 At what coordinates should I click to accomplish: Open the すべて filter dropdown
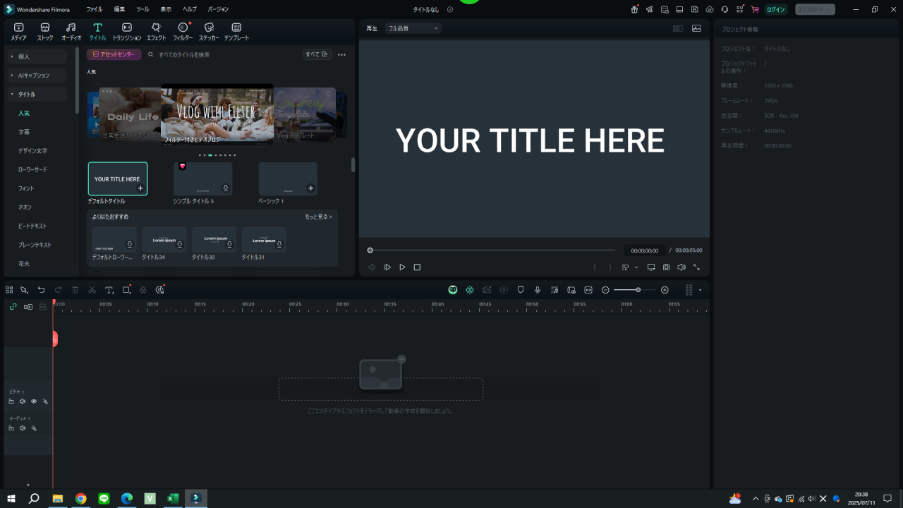click(x=316, y=55)
